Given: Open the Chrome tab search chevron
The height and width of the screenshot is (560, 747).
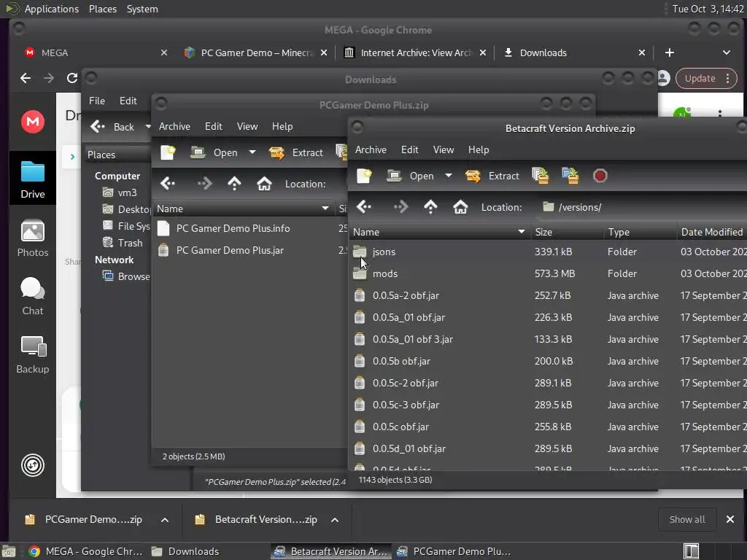Looking at the screenshot, I should 727,52.
